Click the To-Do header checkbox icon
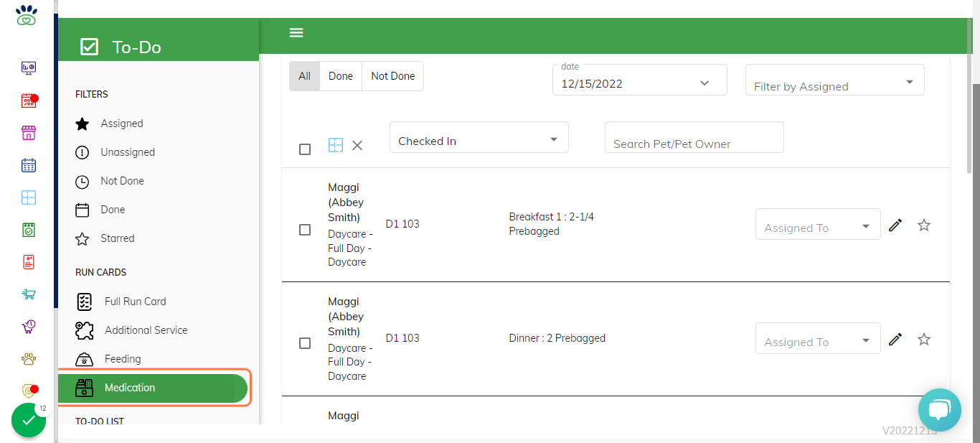Image resolution: width=980 pixels, height=443 pixels. pyautogui.click(x=89, y=47)
